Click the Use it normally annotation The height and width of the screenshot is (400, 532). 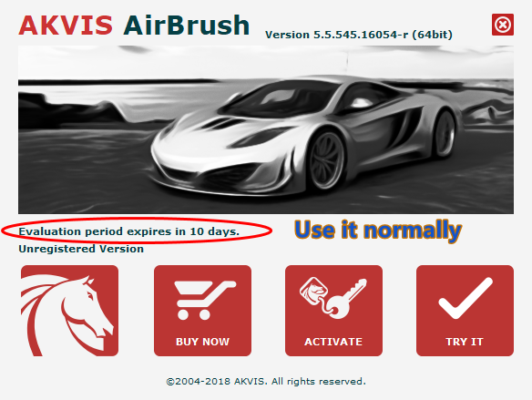coord(378,231)
